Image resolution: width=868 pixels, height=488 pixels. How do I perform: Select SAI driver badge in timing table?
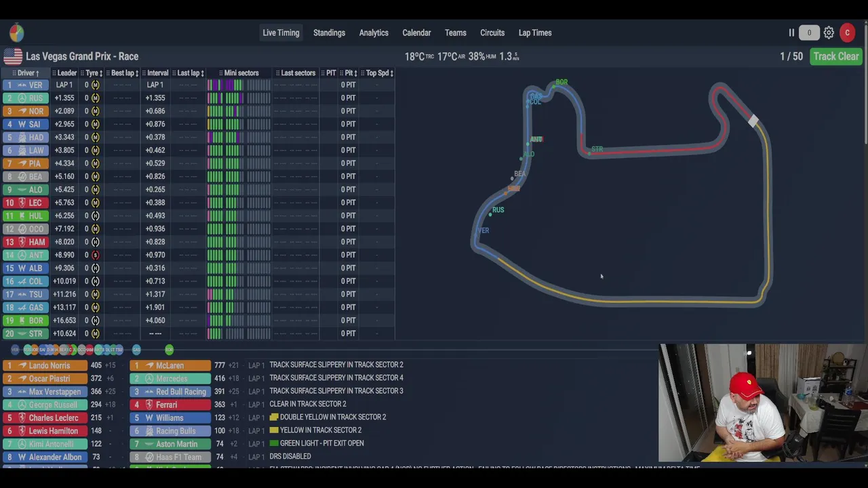25,124
